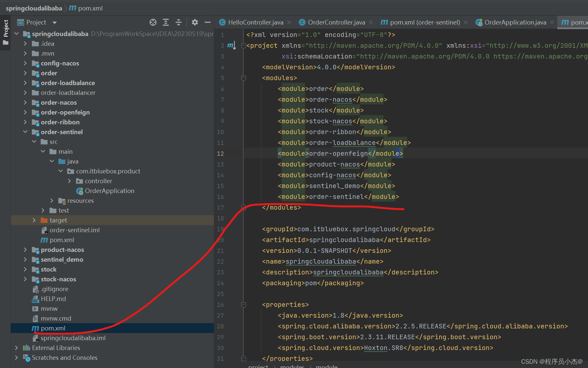Screen dimensions: 588x368
Task: Expand the order-loadbalance module
Action: pyautogui.click(x=25, y=83)
